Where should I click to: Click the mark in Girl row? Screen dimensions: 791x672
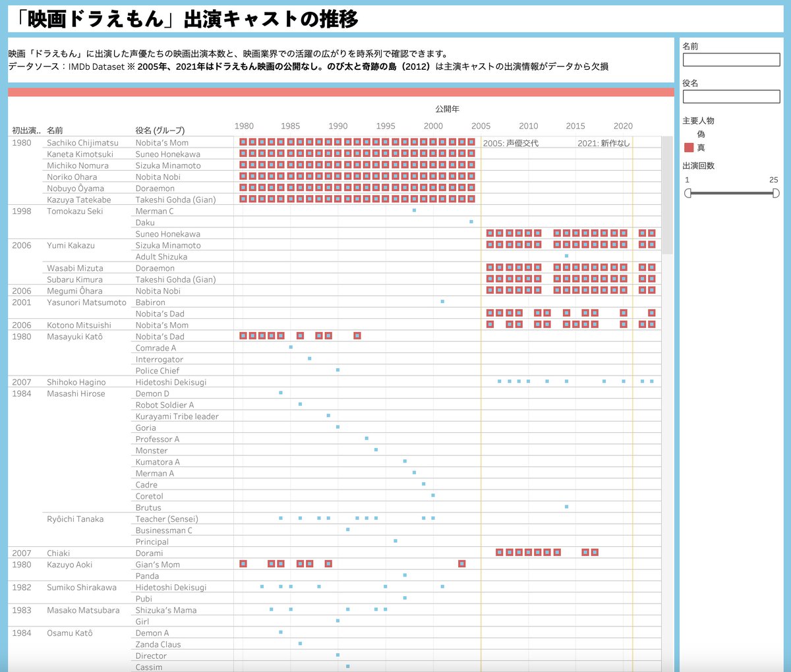(337, 621)
